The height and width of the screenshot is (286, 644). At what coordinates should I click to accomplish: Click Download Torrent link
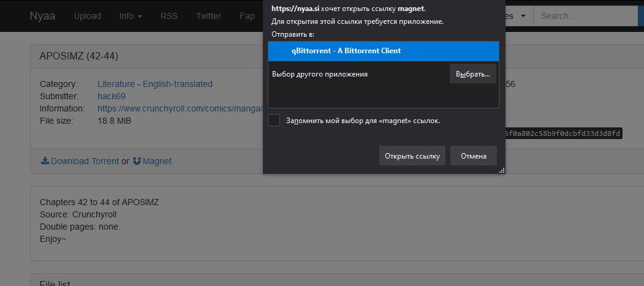click(x=85, y=161)
